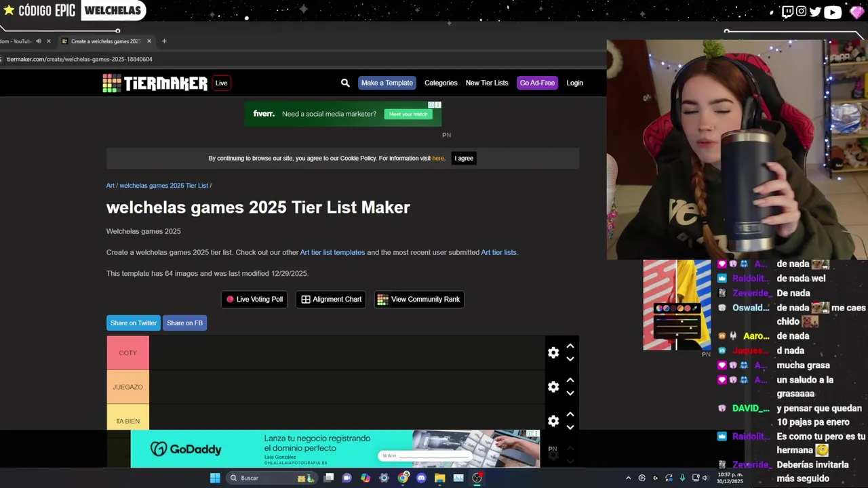Click the microphone icon in system tray

[x=682, y=478]
